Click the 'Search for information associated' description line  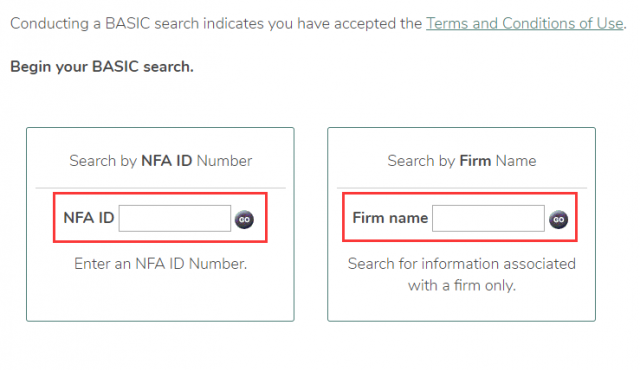coord(462,264)
